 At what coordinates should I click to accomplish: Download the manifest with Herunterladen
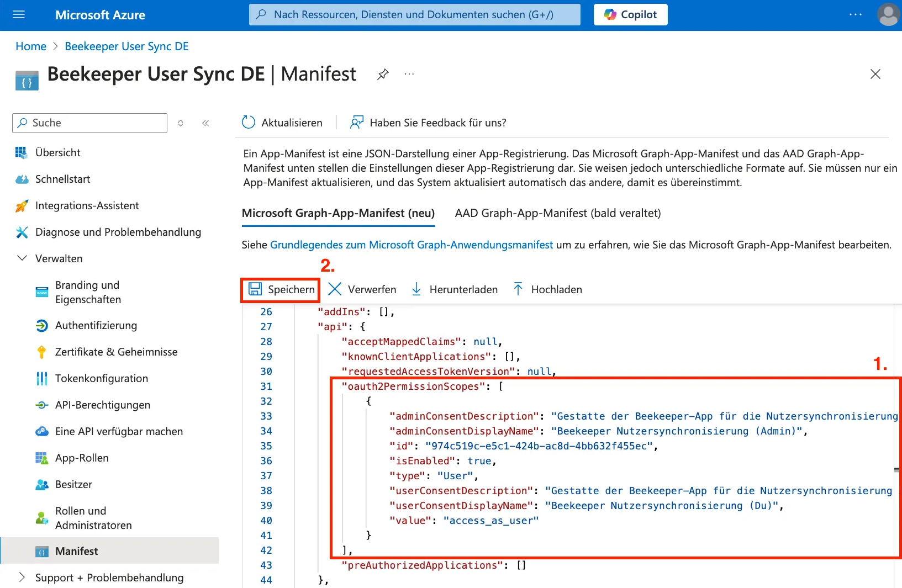tap(454, 289)
